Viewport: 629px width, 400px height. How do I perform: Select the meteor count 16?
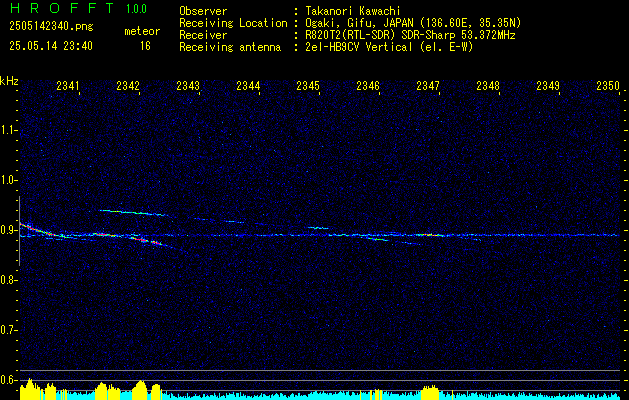[x=145, y=46]
